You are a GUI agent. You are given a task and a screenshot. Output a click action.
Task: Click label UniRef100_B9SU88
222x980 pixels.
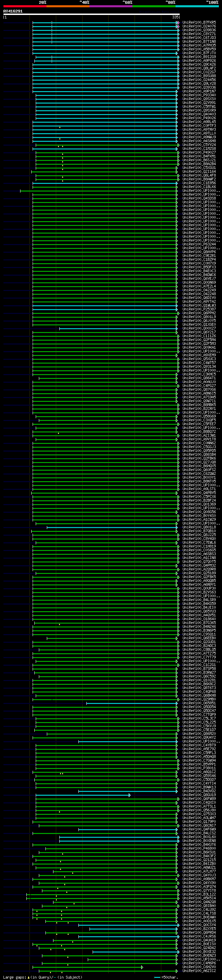pos(199,76)
